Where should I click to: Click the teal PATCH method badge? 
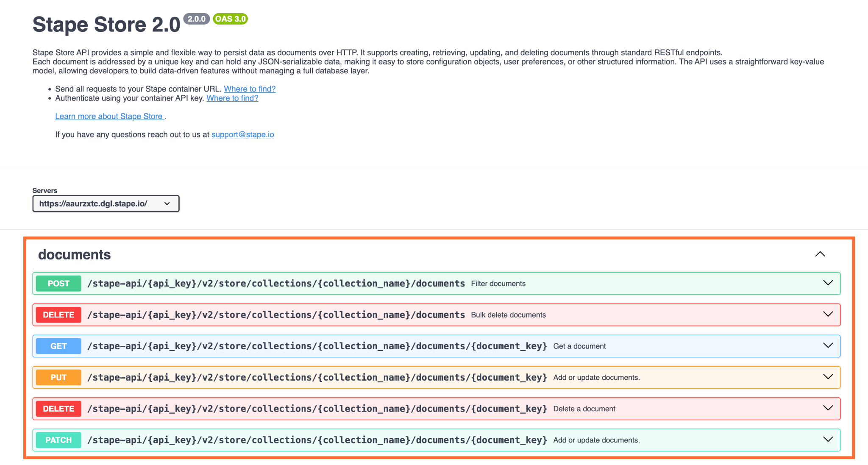pyautogui.click(x=58, y=440)
